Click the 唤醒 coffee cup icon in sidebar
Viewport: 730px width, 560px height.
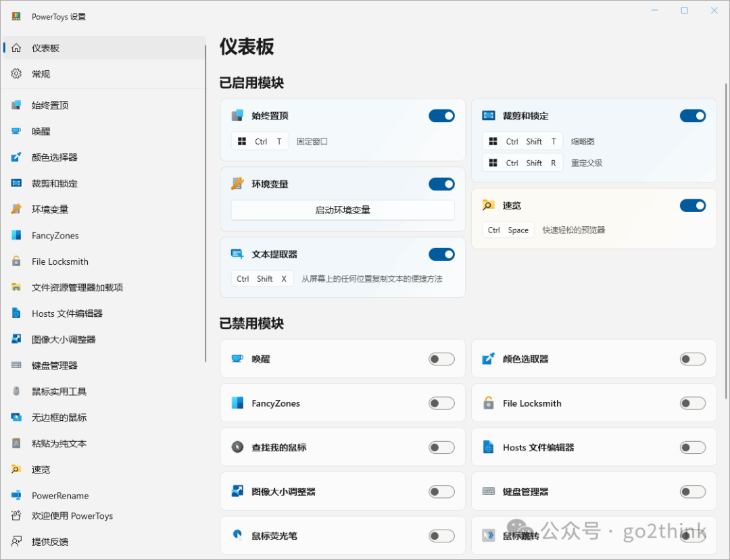coord(16,131)
